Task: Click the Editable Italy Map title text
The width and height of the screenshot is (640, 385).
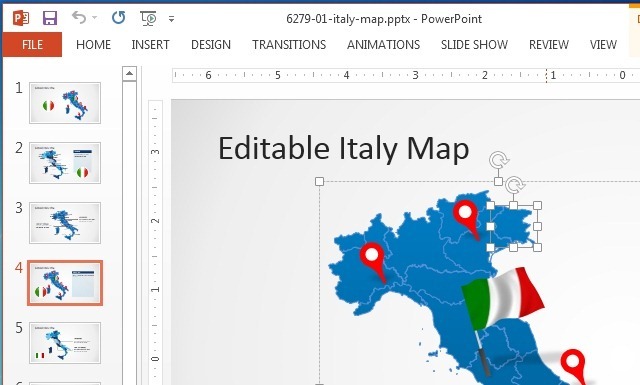Action: pyautogui.click(x=344, y=149)
